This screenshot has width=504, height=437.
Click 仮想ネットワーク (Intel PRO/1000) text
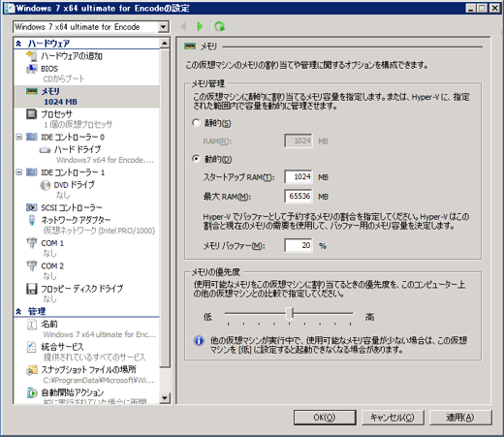tap(99, 231)
